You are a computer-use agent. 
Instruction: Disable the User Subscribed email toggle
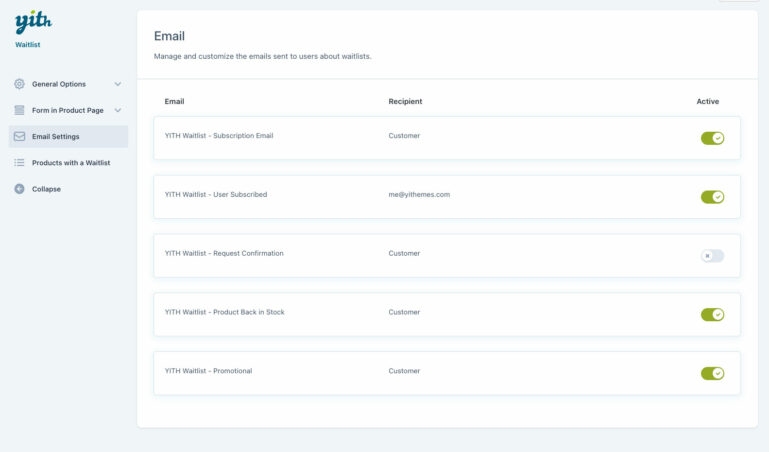point(712,197)
